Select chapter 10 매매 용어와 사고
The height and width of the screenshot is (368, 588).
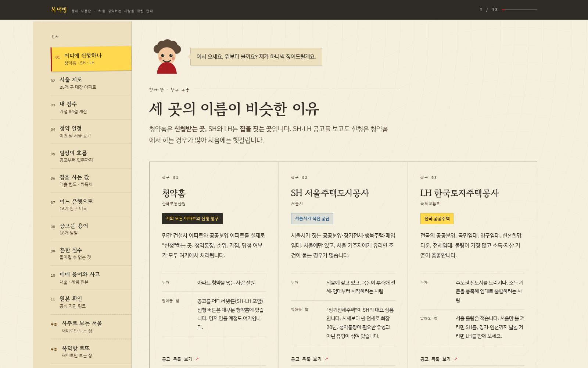(91, 278)
